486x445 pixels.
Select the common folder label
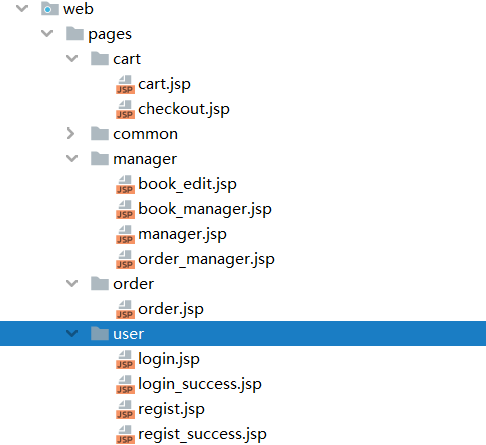(146, 134)
